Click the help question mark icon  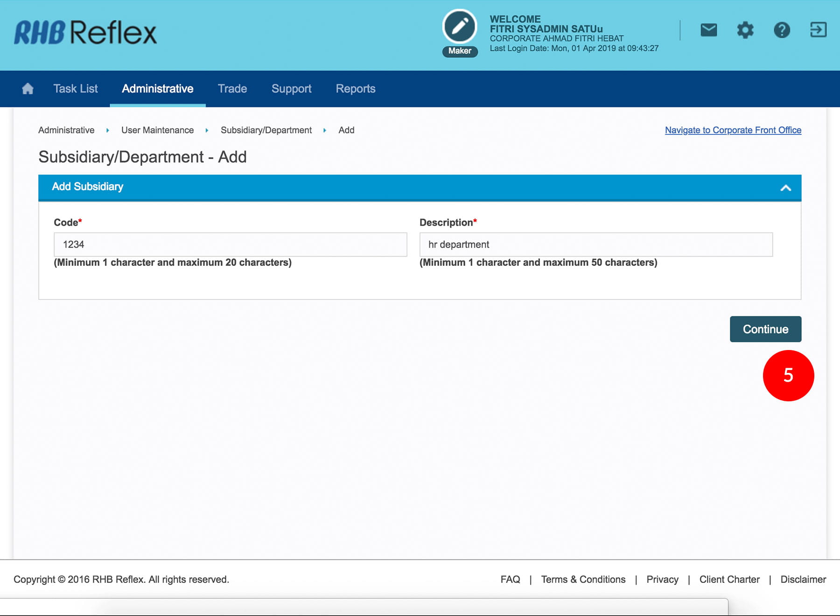[782, 30]
